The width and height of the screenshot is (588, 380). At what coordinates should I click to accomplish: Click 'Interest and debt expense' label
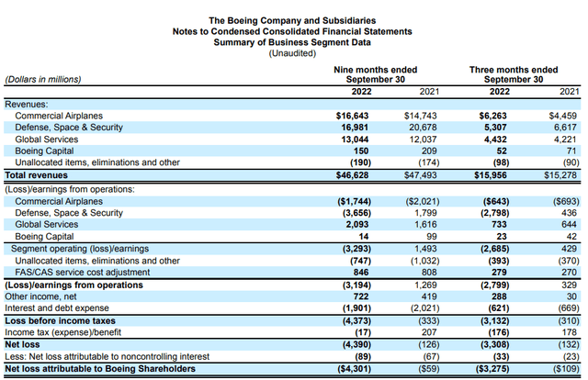57,308
